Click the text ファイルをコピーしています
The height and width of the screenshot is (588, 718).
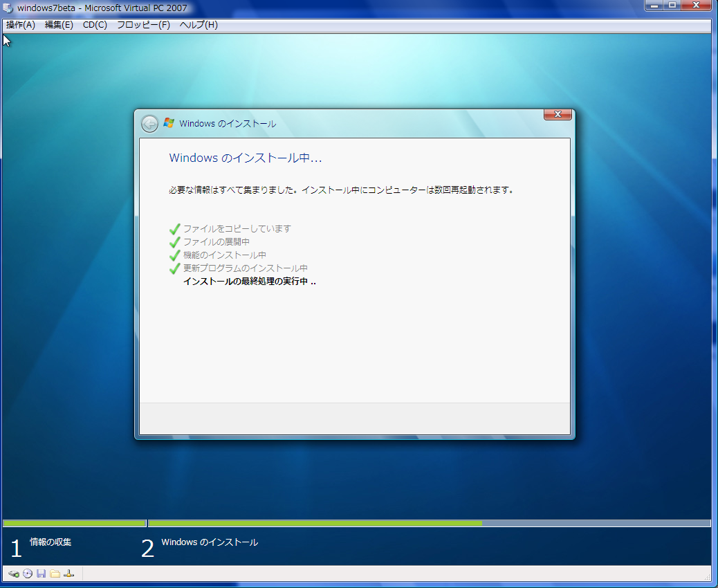coord(237,228)
